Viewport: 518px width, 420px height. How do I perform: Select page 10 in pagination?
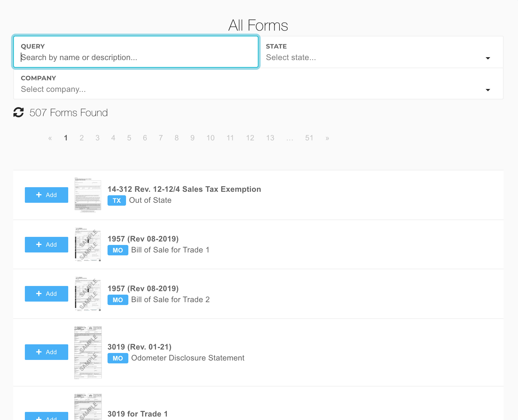[210, 138]
